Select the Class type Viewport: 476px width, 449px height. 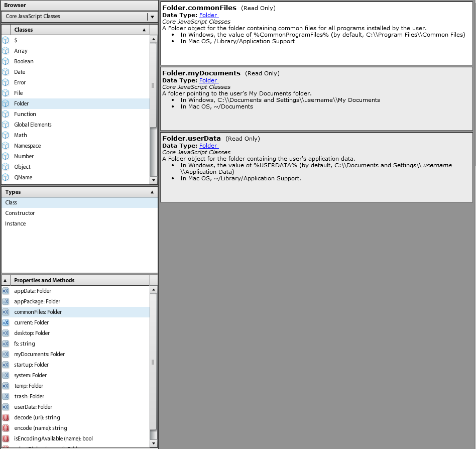79,202
